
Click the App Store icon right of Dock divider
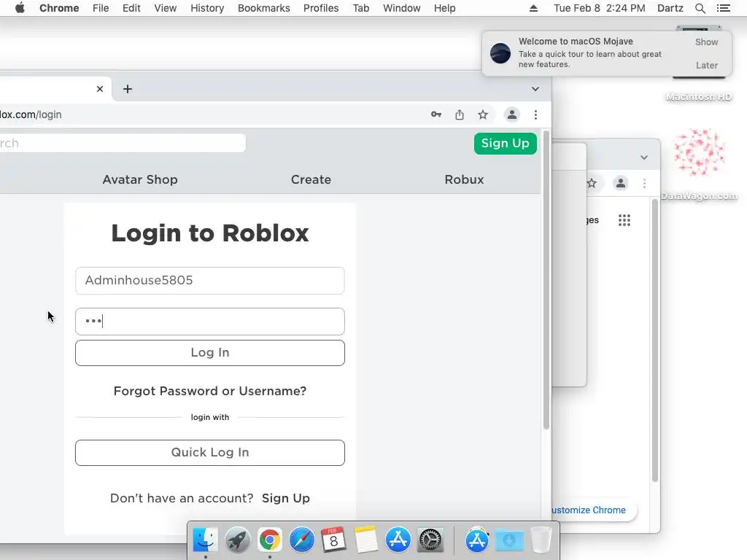click(477, 540)
